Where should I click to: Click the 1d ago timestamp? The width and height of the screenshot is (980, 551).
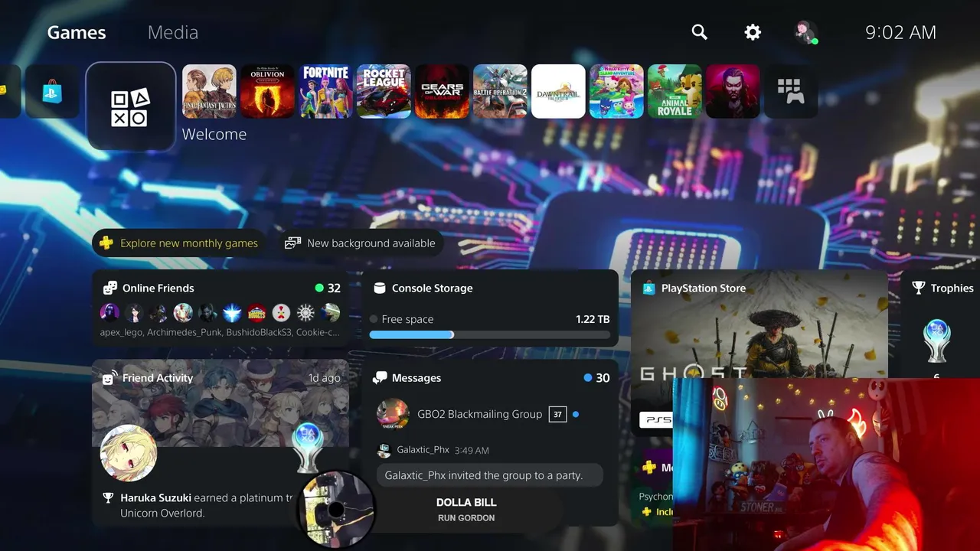pos(325,378)
